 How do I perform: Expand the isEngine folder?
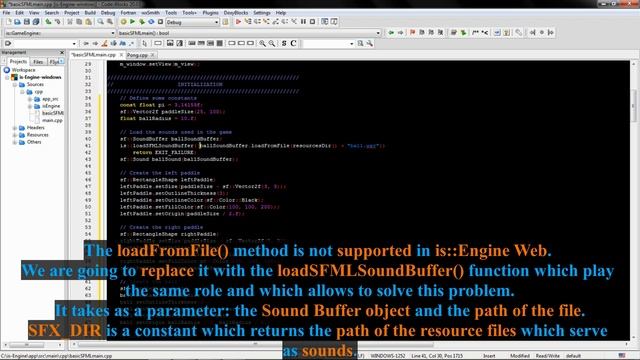(x=30, y=106)
